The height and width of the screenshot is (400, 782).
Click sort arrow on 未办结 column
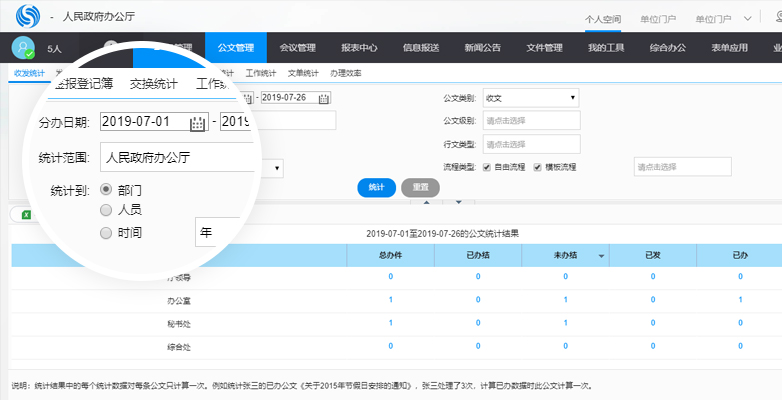[x=602, y=256]
